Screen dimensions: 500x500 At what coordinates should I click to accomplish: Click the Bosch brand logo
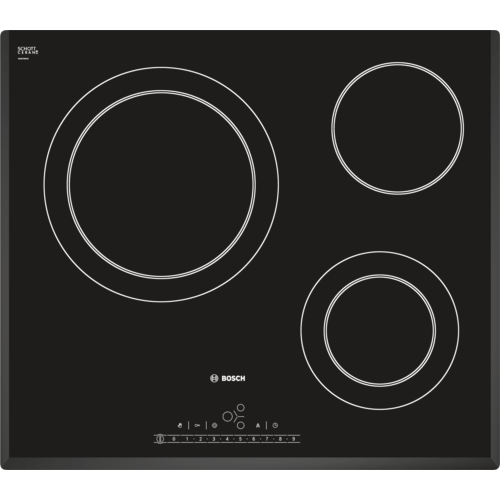tap(228, 378)
